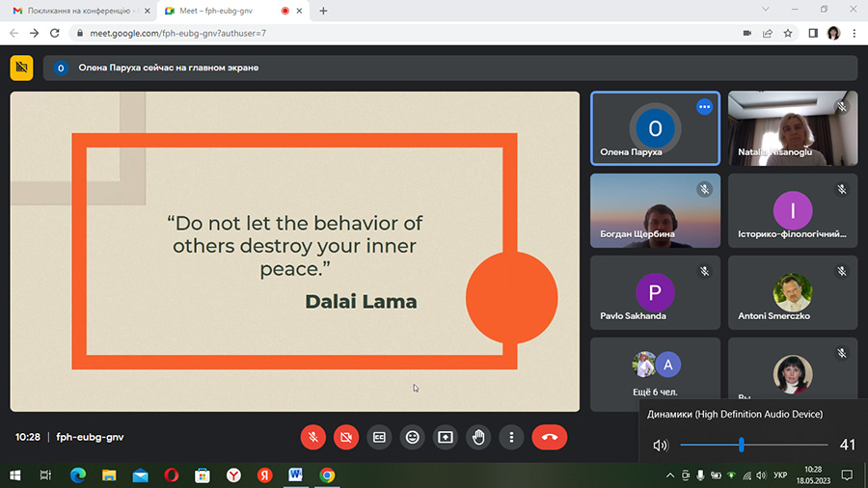Open Chrome three-dot menu

click(x=854, y=33)
